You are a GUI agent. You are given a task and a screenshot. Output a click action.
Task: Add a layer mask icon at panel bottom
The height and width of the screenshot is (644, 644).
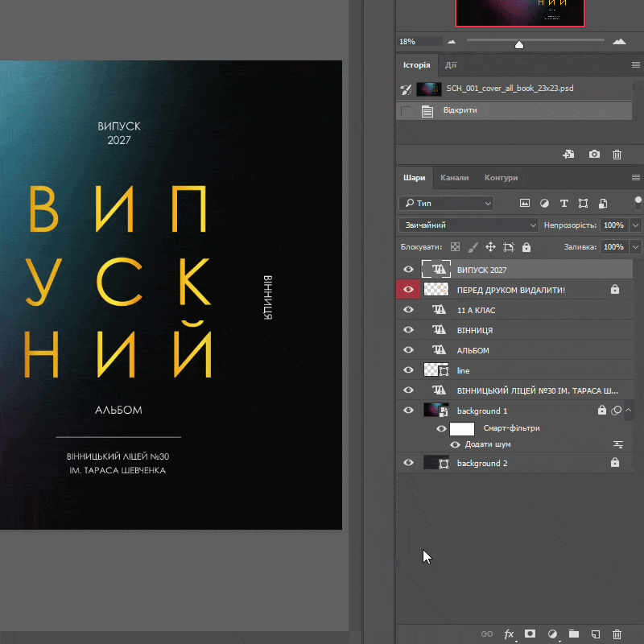530,634
